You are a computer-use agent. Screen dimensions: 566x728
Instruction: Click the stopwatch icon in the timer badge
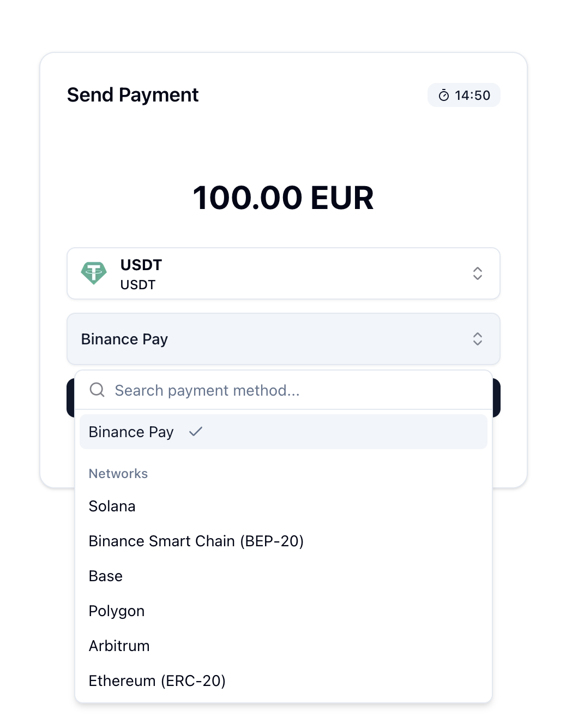point(444,96)
